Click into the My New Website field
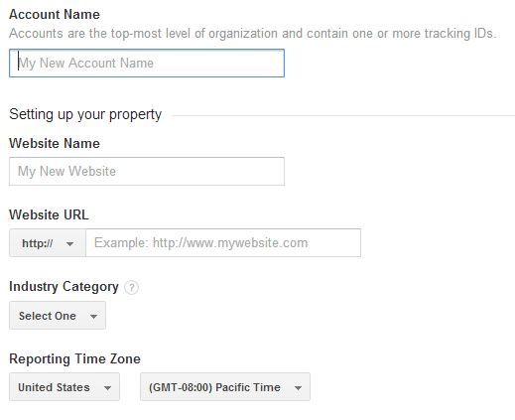515x420 pixels. point(147,172)
